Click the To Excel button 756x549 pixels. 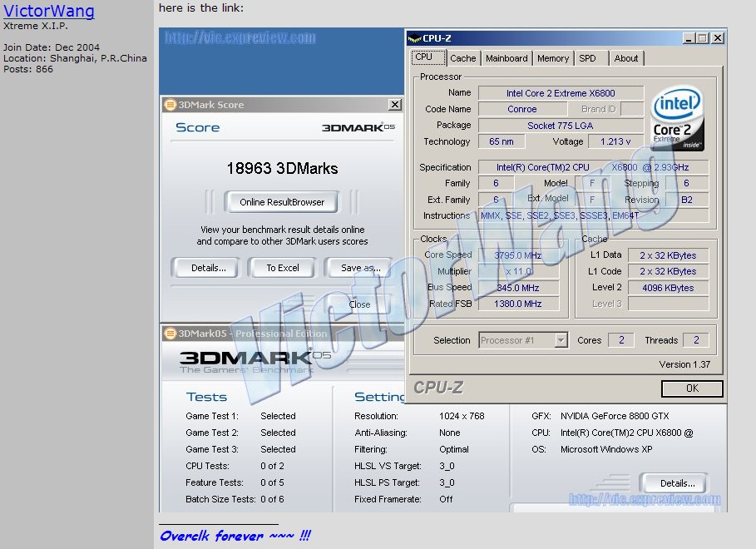pyautogui.click(x=283, y=268)
